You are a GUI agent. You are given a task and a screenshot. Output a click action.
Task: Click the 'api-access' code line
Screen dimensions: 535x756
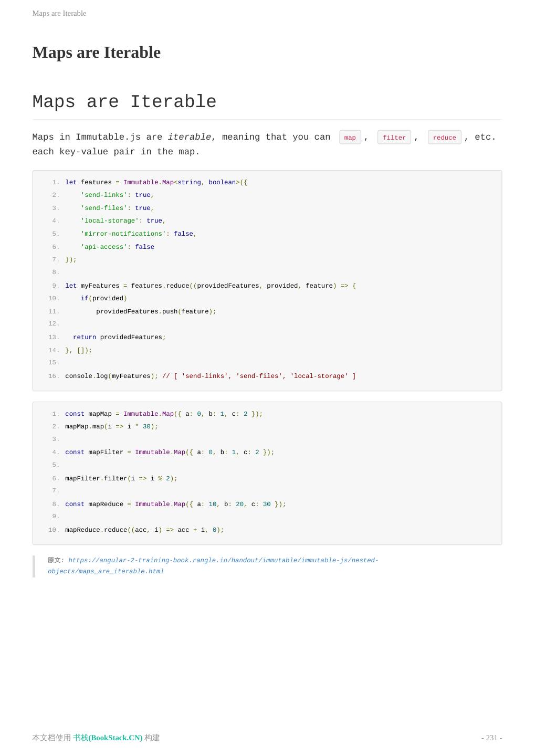tap(118, 247)
